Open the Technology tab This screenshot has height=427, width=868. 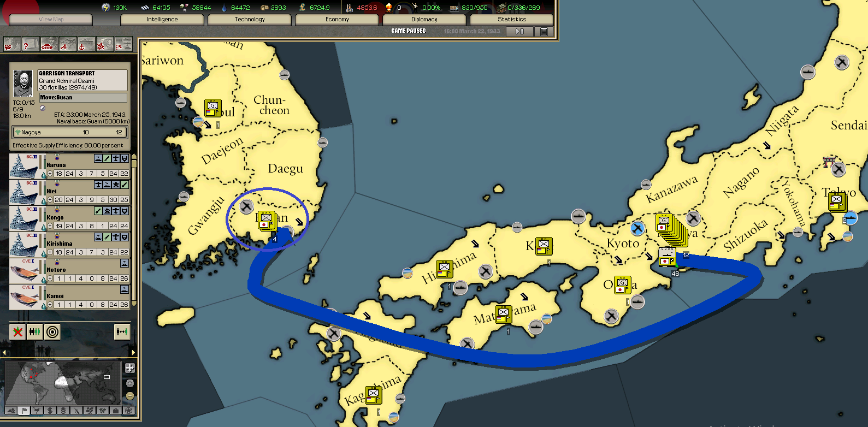click(x=250, y=20)
